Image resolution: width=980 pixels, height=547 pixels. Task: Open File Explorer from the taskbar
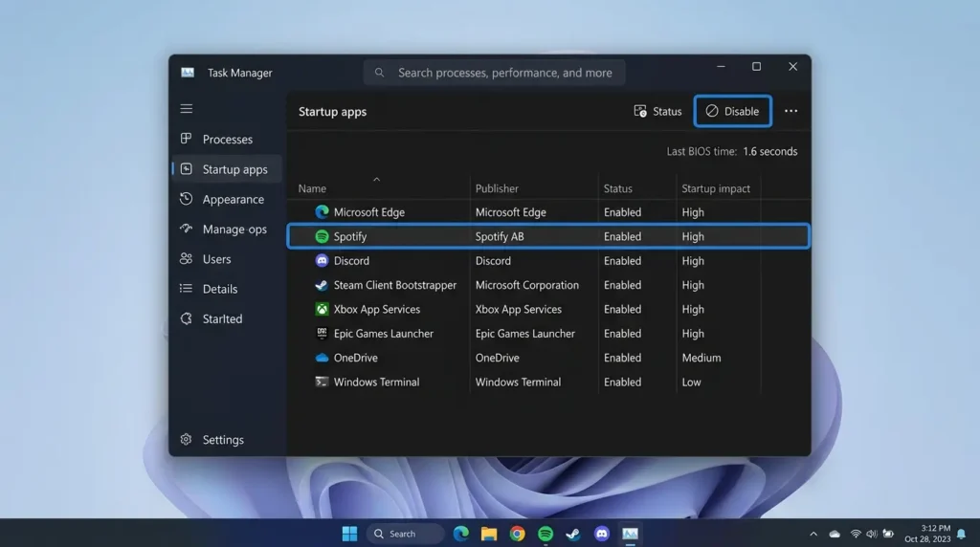(x=489, y=534)
